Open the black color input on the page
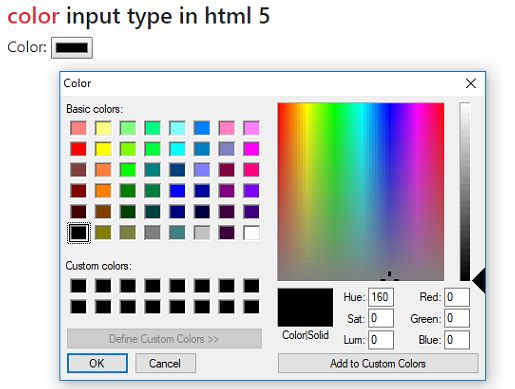This screenshot has height=389, width=515. pos(72,48)
